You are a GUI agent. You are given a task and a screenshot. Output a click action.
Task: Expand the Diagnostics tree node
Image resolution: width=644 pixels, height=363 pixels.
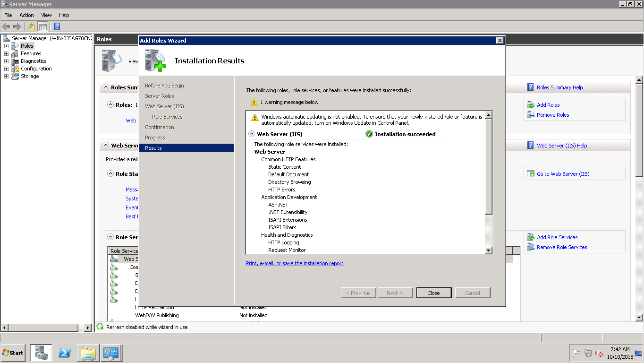tap(6, 61)
